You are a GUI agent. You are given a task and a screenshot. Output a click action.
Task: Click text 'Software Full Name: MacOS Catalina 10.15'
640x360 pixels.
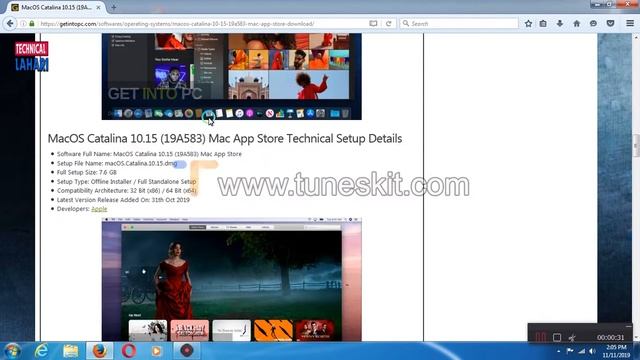[149, 154]
